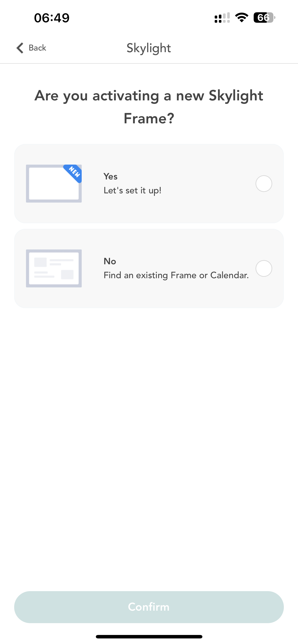This screenshot has height=644, width=298.
Task: Tap "Find an existing Frame or Calendar." text
Action: point(176,275)
